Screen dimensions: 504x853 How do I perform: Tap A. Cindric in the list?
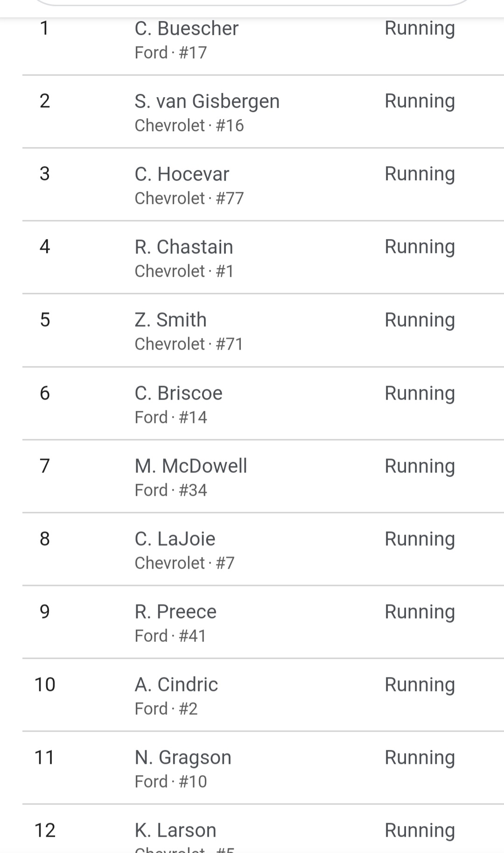[x=176, y=684]
